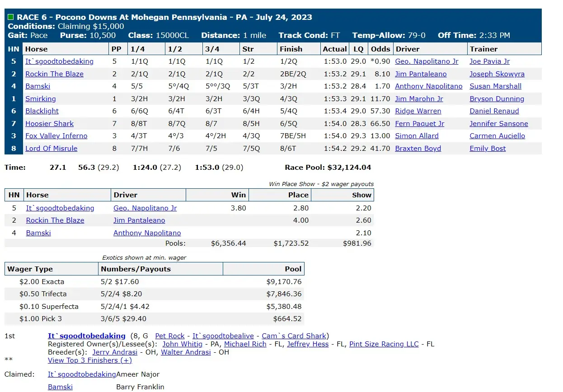
Task: Open sire Pet Rock link
Action: point(170,336)
